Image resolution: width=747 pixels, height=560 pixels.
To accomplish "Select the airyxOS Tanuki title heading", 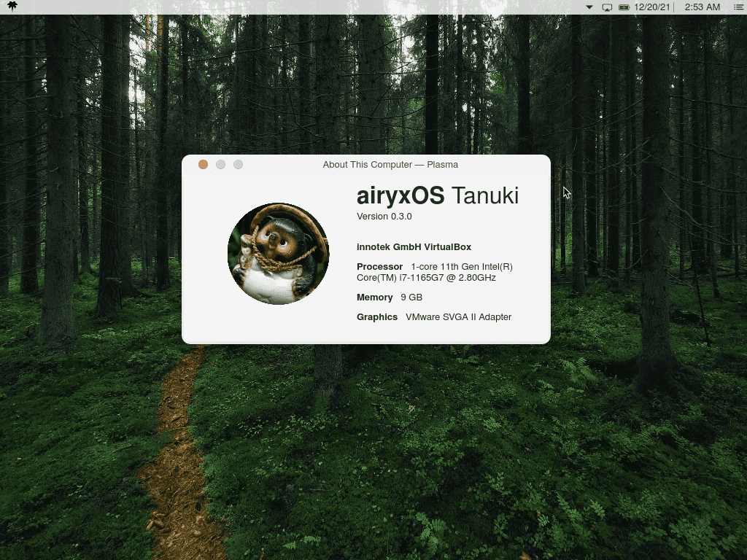I will (x=437, y=195).
